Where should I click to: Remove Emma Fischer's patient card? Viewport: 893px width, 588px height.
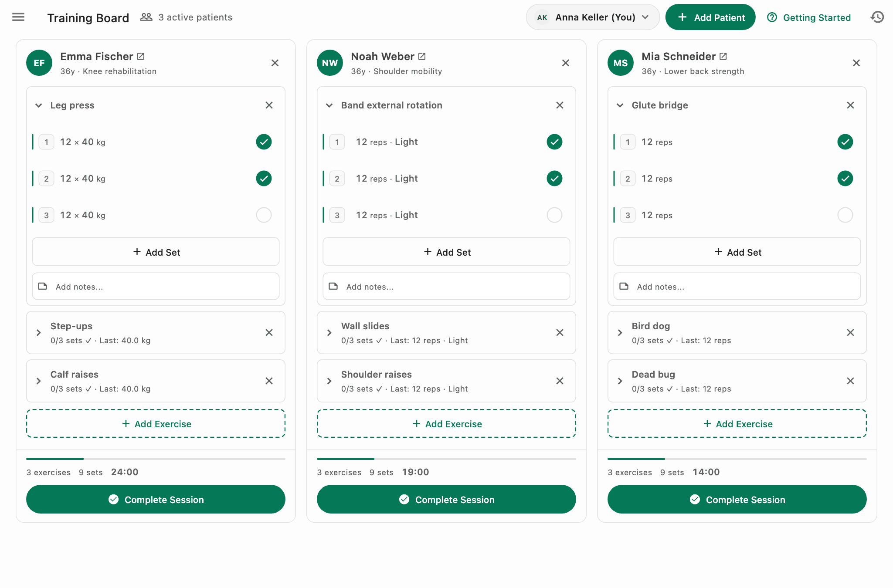(x=275, y=63)
